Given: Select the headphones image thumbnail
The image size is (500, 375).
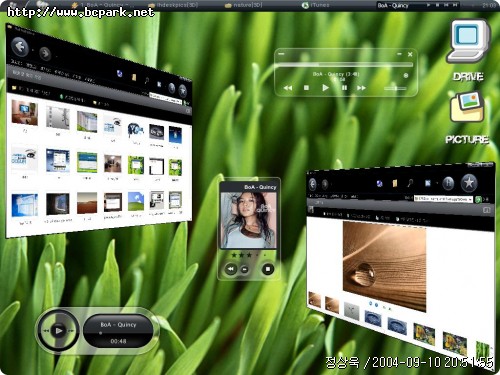Looking at the screenshot, I should tap(136, 130).
